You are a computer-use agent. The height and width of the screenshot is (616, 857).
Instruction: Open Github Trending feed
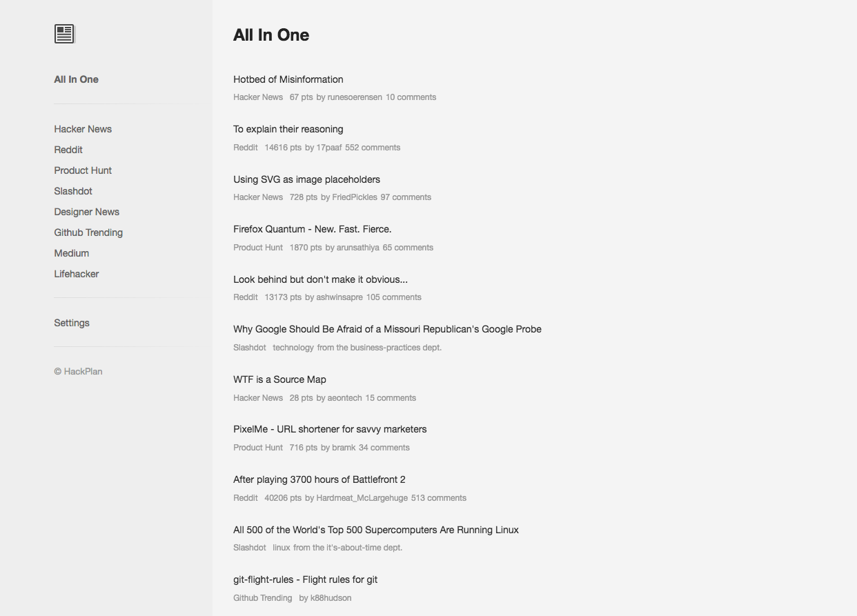click(88, 232)
